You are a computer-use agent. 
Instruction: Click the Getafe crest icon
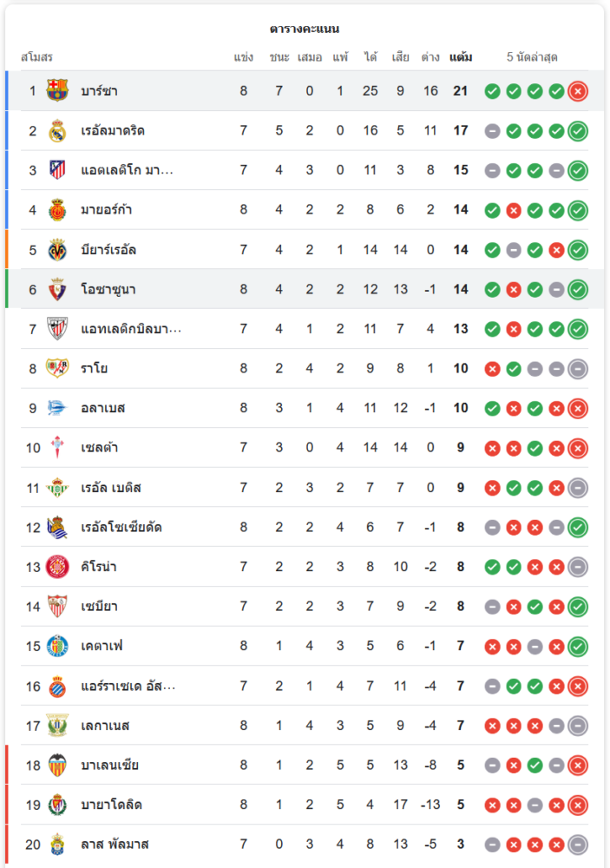(x=57, y=646)
